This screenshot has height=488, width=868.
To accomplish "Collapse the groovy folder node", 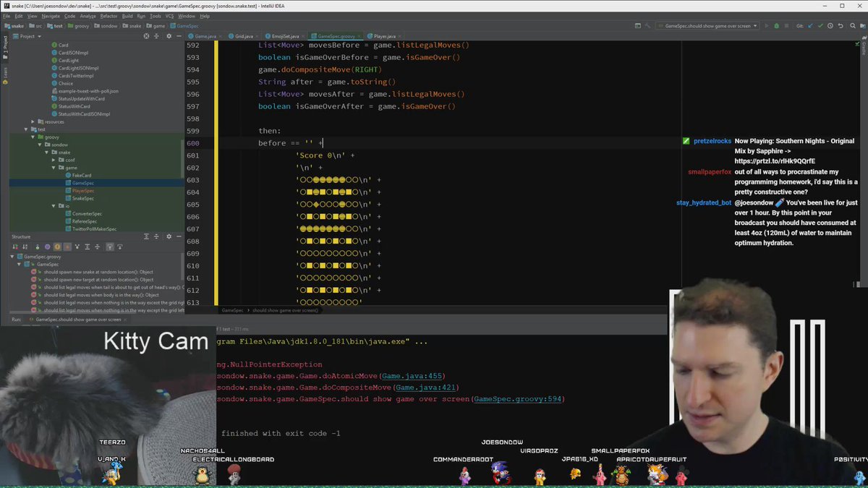I will point(33,137).
